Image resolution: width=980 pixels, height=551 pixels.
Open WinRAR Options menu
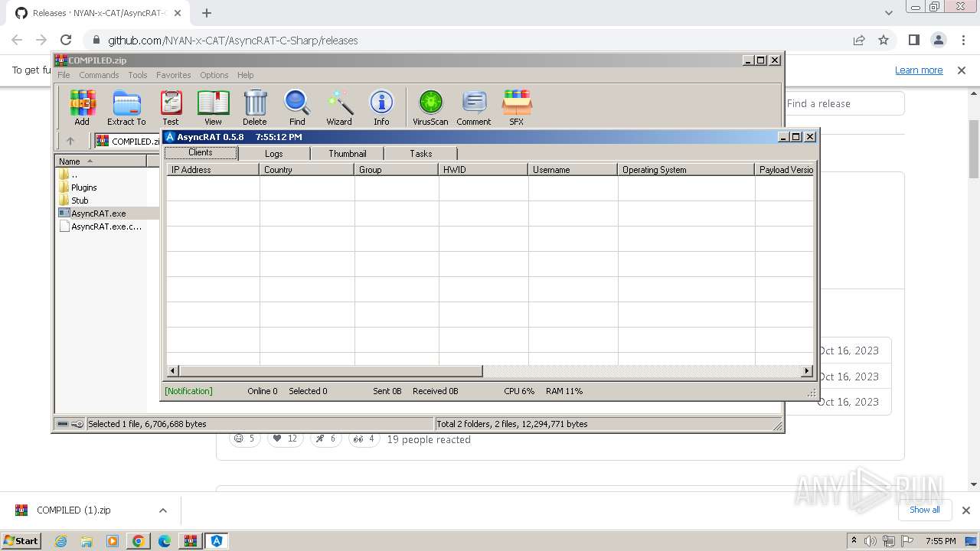(214, 75)
